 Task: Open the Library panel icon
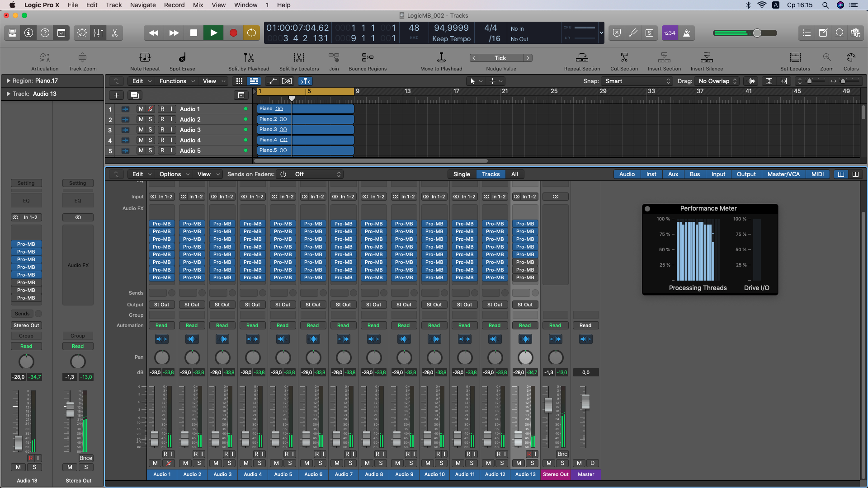point(12,33)
